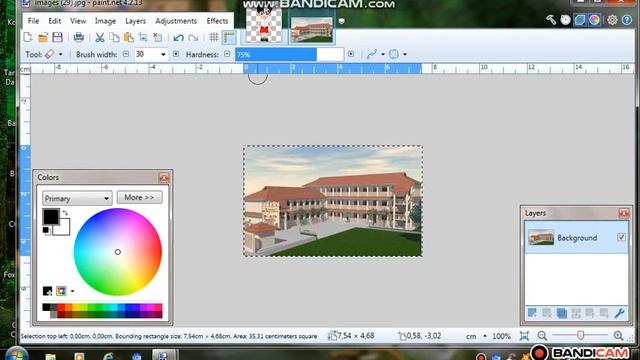The height and width of the screenshot is (360, 640).
Task: Adjust the zoom slider in status bar
Action: click(580, 336)
